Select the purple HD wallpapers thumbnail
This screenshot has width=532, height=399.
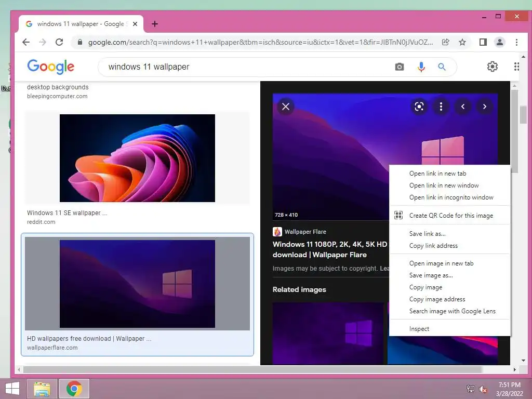[x=137, y=284]
